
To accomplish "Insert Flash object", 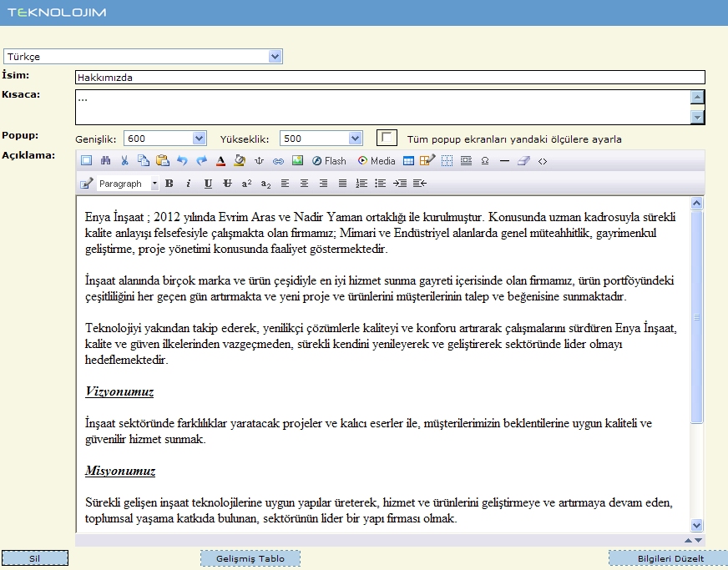I will 329,160.
